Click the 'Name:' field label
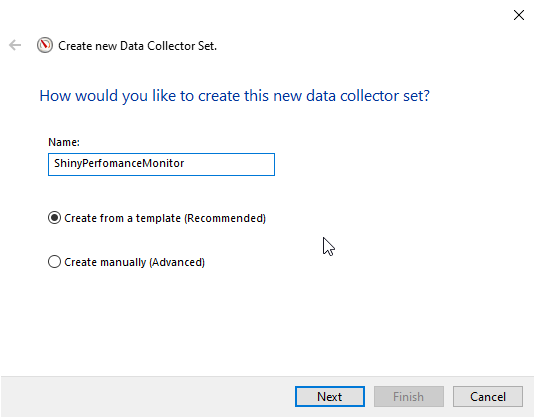Screen dimensions: 535x418 pos(64,142)
